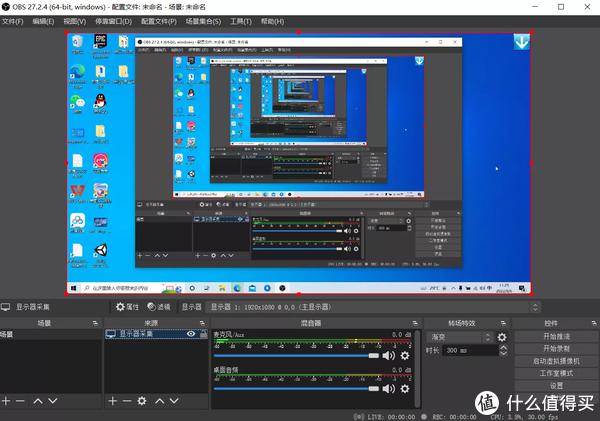Image resolution: width=600 pixels, height=421 pixels.
Task: Toggle visibility eye of 显示器采集 source
Action: 191,334
